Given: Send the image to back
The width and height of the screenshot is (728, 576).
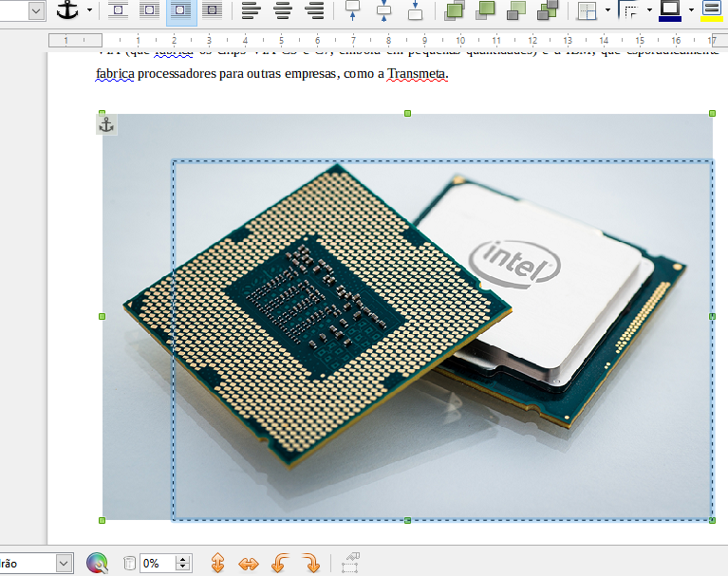Looking at the screenshot, I should pyautogui.click(x=548, y=10).
